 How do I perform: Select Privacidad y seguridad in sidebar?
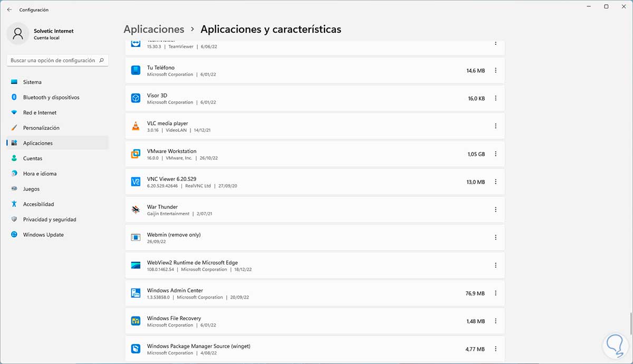[50, 219]
